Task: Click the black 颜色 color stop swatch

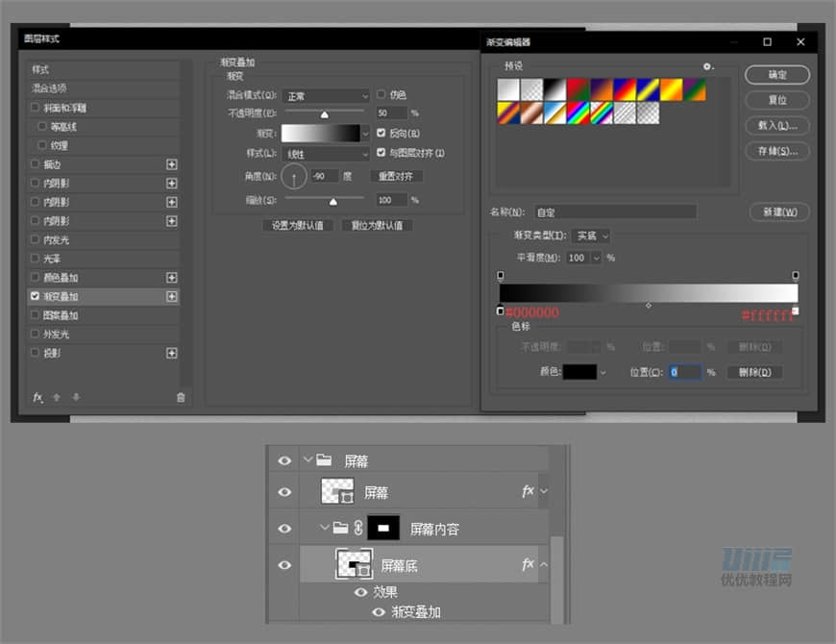Action: click(x=579, y=372)
